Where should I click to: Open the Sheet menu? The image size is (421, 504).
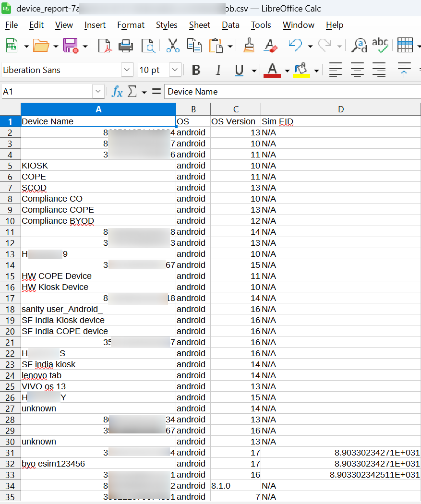[200, 25]
